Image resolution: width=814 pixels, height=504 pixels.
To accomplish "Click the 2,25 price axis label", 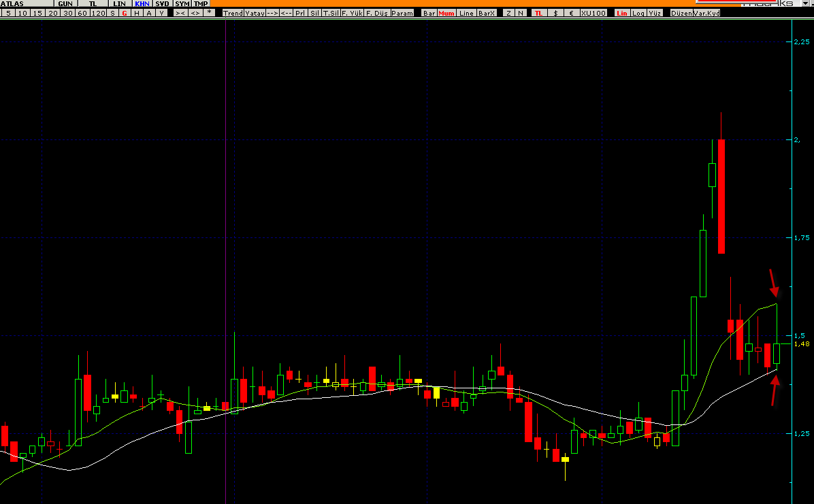I will 802,41.
